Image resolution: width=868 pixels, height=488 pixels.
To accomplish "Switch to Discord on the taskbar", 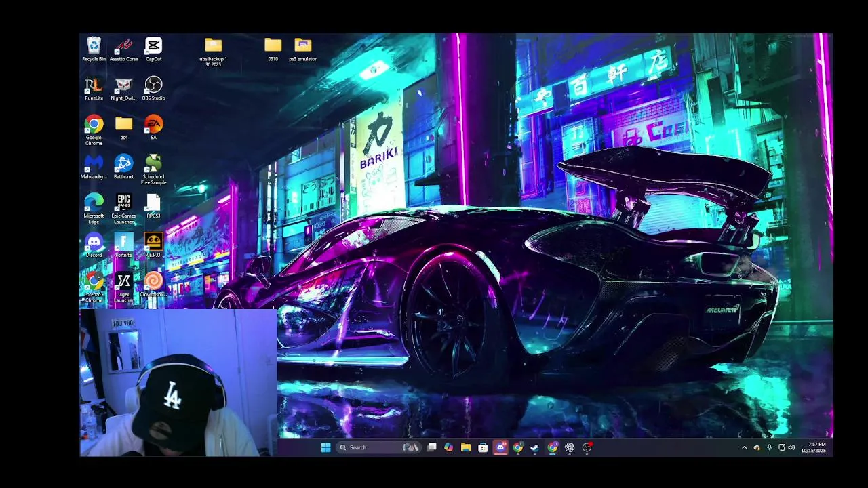I will [x=500, y=447].
